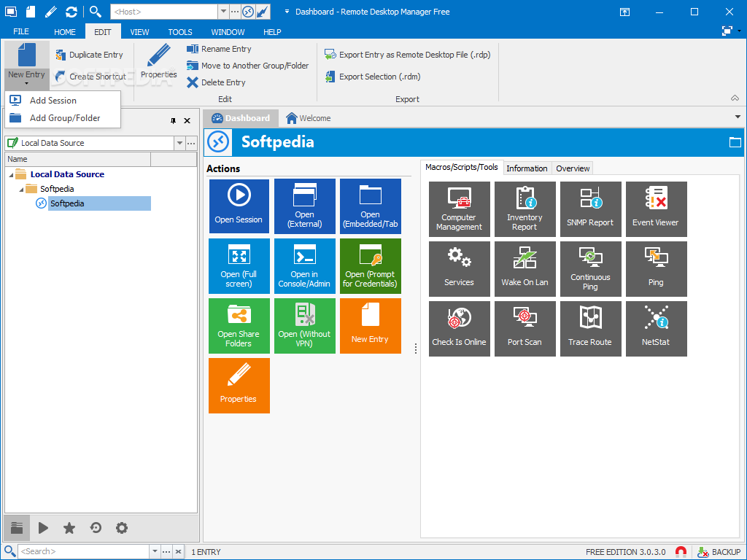This screenshot has width=747, height=560.
Task: Click Move to Another Group/Folder
Action: pyautogui.click(x=248, y=65)
